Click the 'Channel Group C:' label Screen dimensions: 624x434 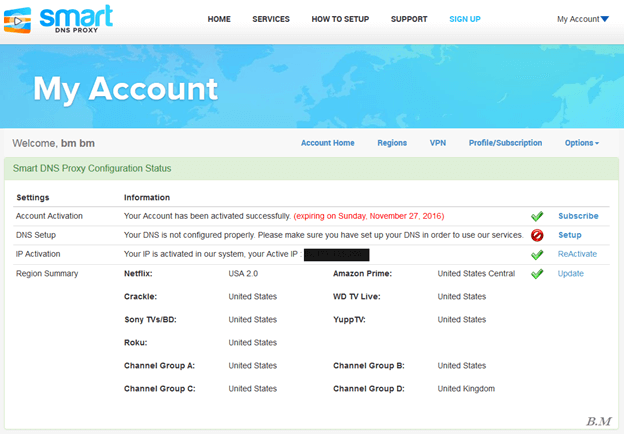(x=160, y=389)
